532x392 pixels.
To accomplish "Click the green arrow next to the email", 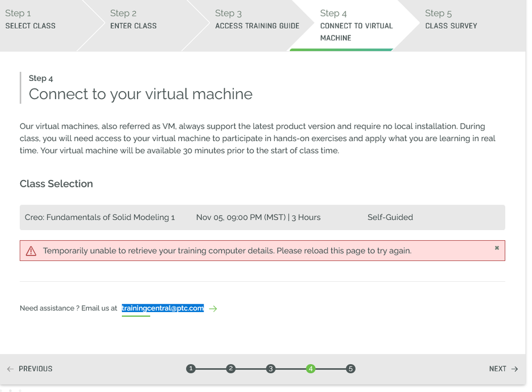I will point(213,308).
